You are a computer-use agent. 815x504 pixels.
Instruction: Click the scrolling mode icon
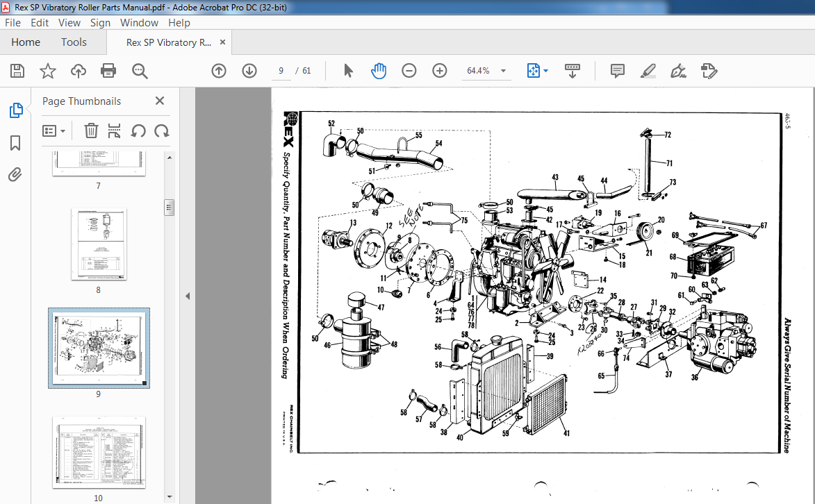coord(573,71)
